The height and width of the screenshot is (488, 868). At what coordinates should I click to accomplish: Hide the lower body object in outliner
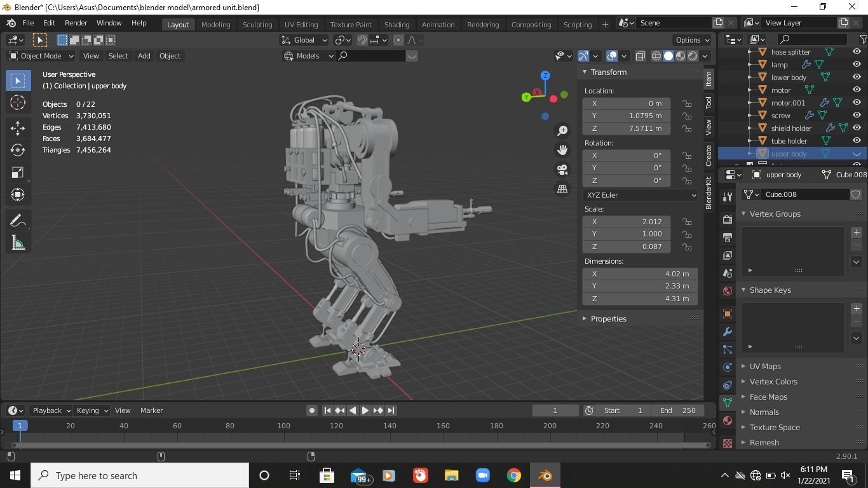857,77
